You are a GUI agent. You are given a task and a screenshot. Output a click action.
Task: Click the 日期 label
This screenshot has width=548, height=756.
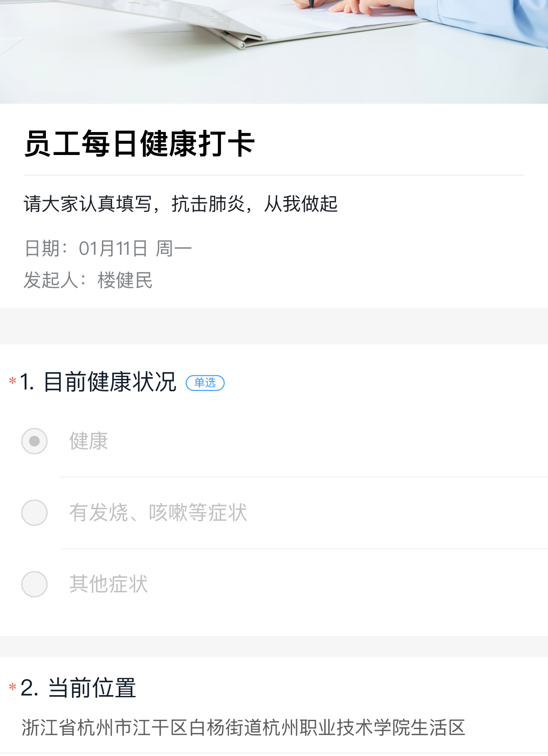[42, 249]
